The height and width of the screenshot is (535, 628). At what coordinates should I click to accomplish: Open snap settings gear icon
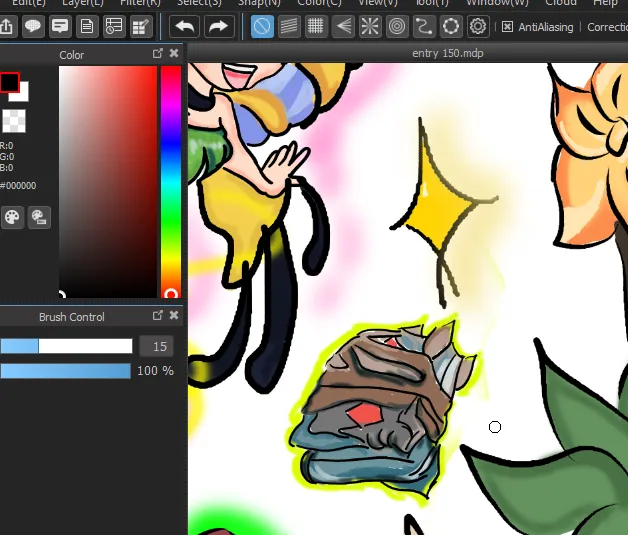click(478, 27)
